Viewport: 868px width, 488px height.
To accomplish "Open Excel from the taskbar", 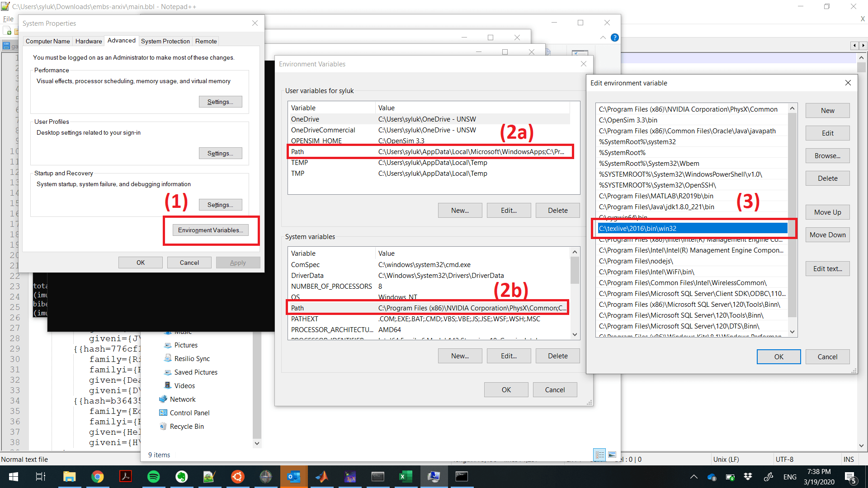I will tap(406, 477).
